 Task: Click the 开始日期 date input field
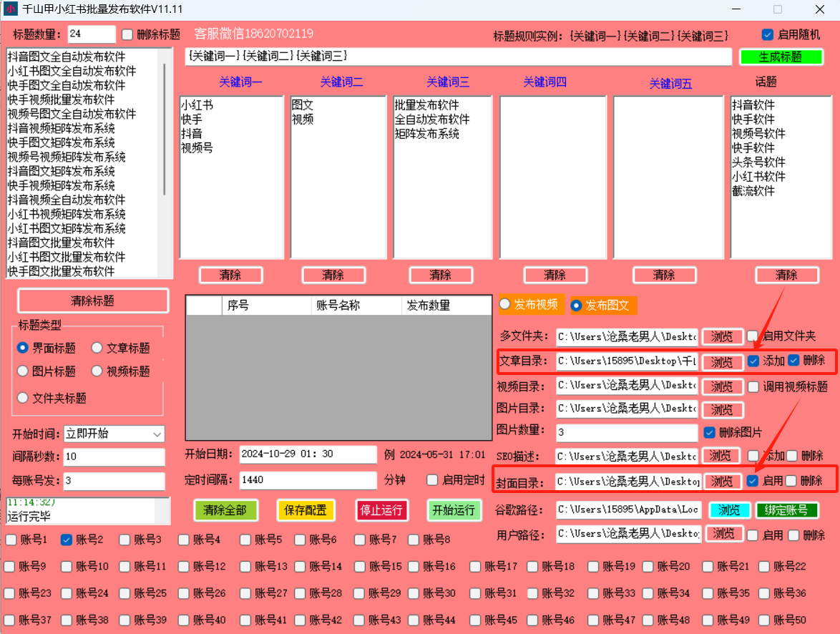click(x=308, y=454)
